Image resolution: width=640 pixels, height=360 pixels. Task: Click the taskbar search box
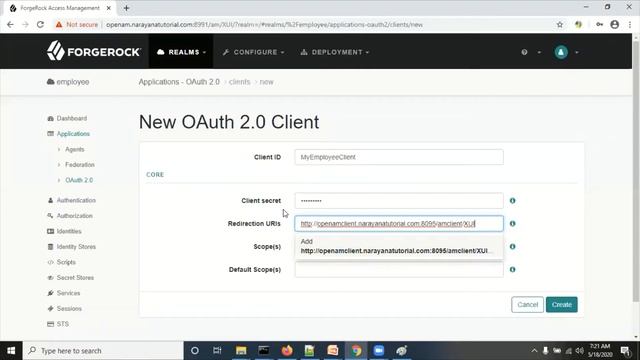[x=103, y=351]
